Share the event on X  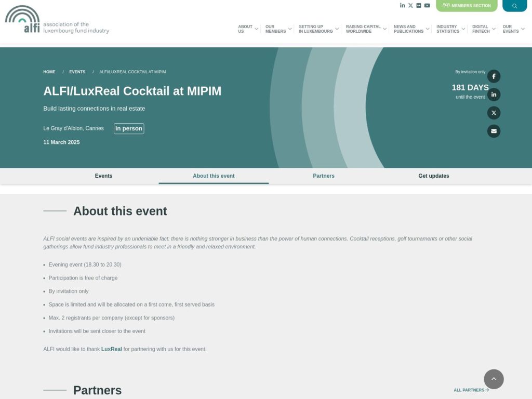click(493, 113)
